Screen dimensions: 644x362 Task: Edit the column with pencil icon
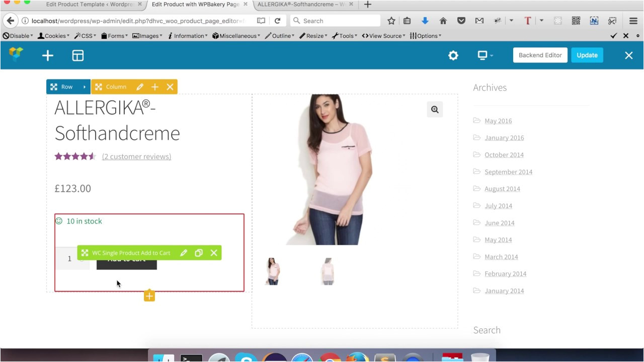click(140, 87)
